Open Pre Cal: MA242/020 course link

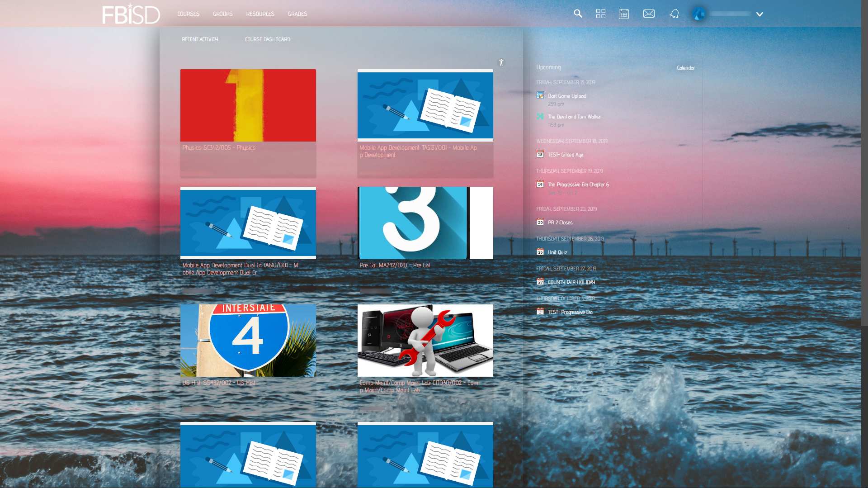(x=395, y=265)
